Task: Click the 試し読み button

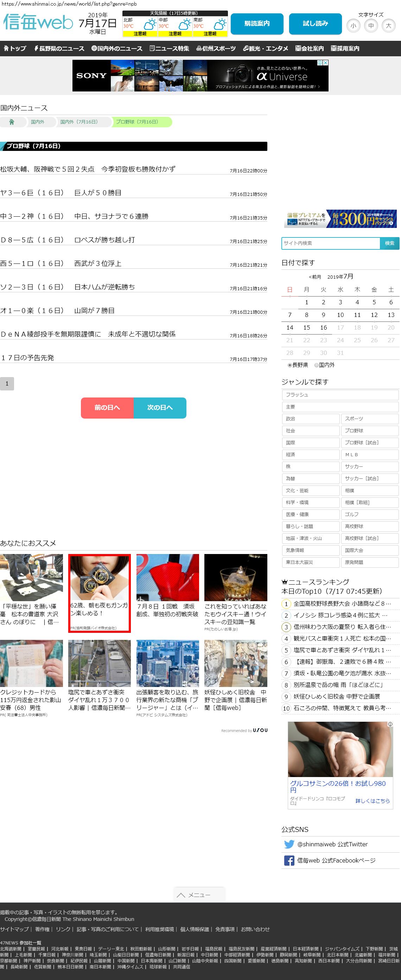Action: pyautogui.click(x=316, y=24)
